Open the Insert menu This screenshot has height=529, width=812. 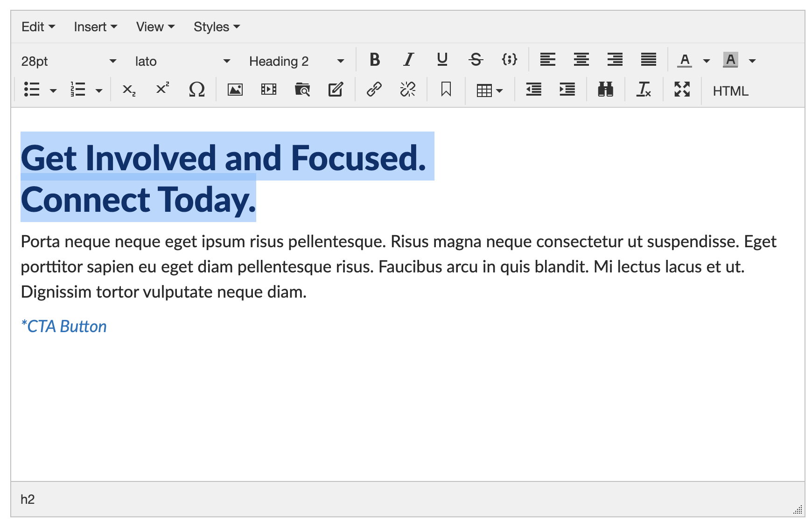(x=96, y=27)
